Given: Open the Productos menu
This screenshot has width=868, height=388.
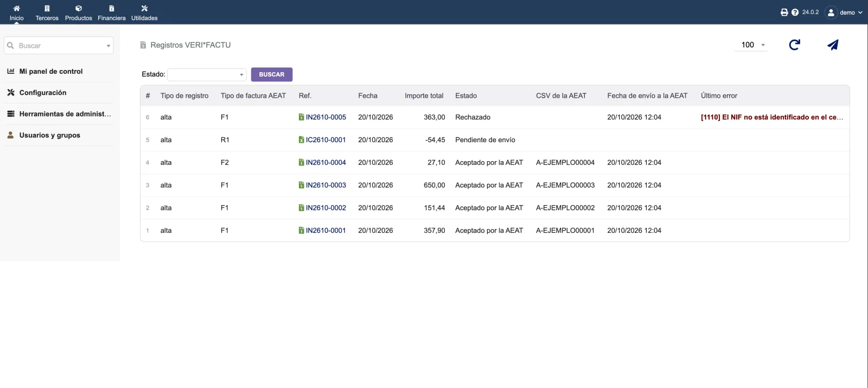Looking at the screenshot, I should pyautogui.click(x=79, y=13).
